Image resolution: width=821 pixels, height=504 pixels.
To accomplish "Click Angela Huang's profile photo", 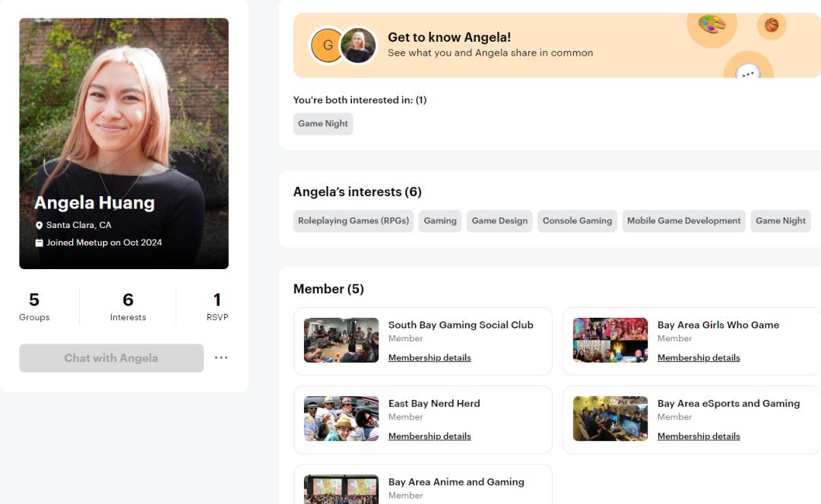I will click(124, 144).
